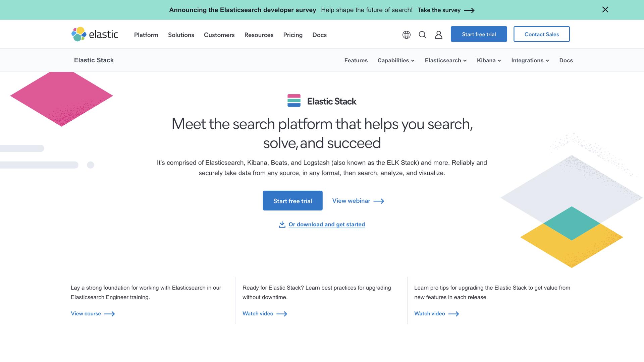Expand the Integrations dropdown
Screen dimensions: 644x362
click(x=530, y=61)
